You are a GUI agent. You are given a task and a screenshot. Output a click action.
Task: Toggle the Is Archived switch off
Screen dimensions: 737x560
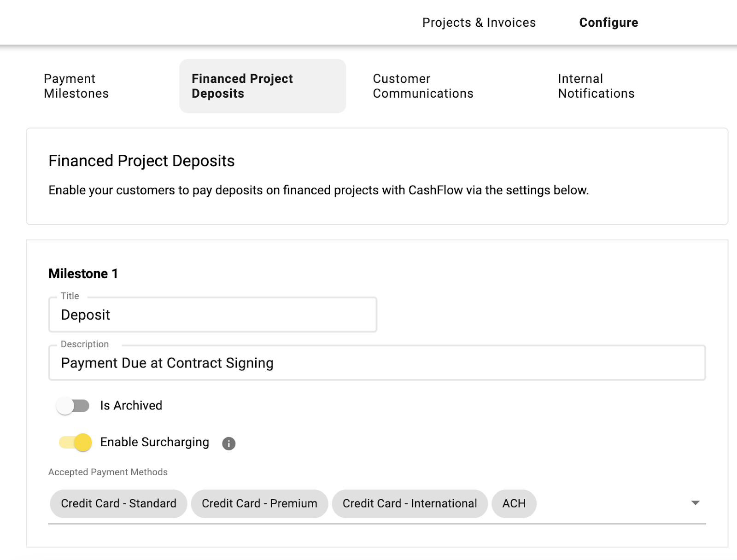(x=74, y=406)
